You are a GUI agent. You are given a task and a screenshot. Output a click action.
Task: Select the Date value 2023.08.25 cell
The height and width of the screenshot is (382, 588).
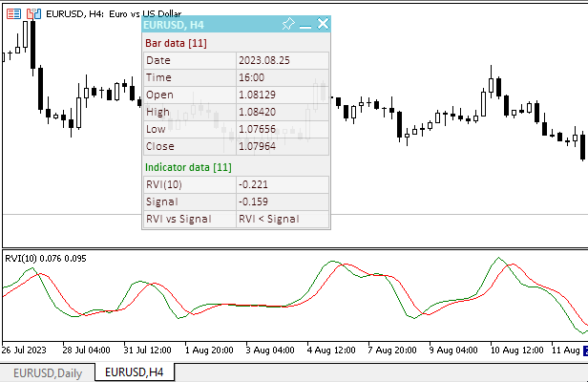click(283, 60)
